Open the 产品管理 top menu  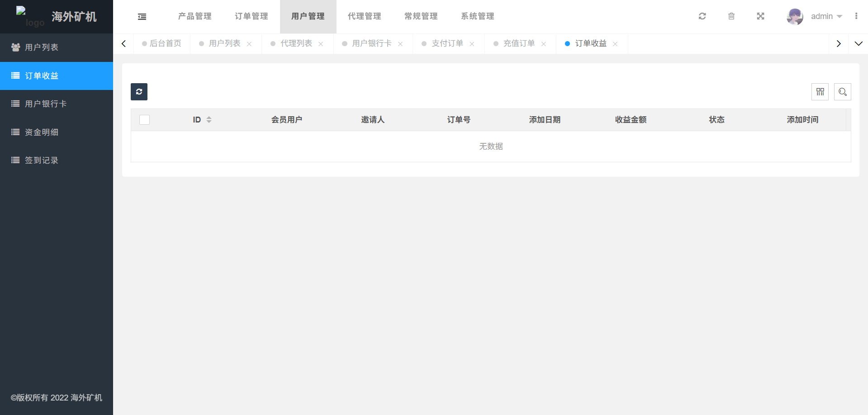pos(195,16)
